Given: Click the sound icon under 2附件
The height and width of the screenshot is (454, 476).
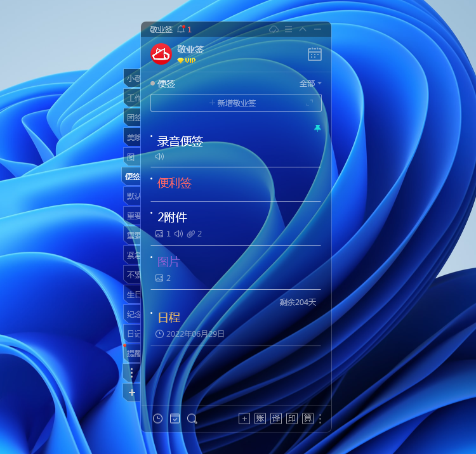Looking at the screenshot, I should 179,233.
